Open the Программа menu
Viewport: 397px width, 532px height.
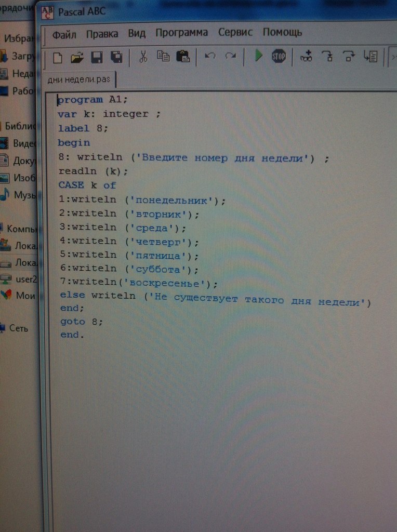click(x=181, y=33)
